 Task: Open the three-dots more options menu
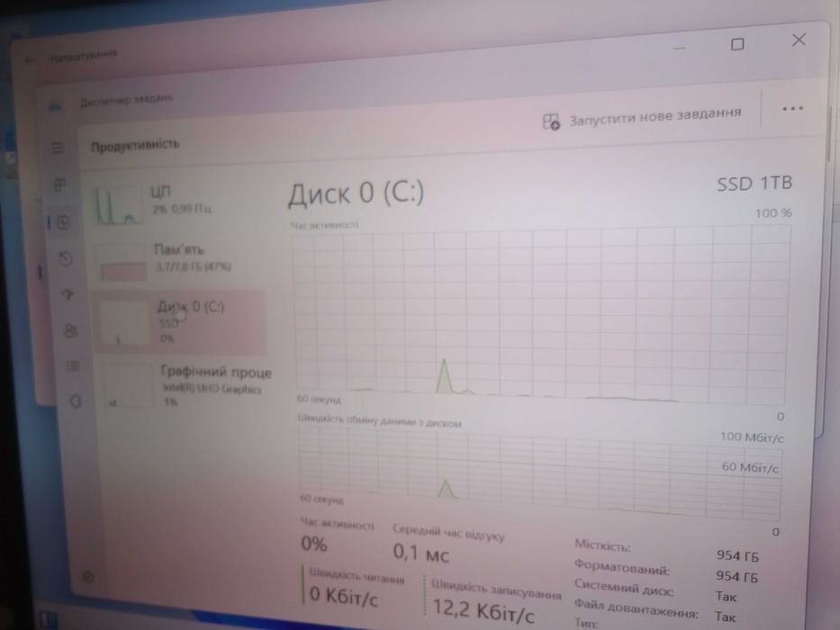click(792, 109)
